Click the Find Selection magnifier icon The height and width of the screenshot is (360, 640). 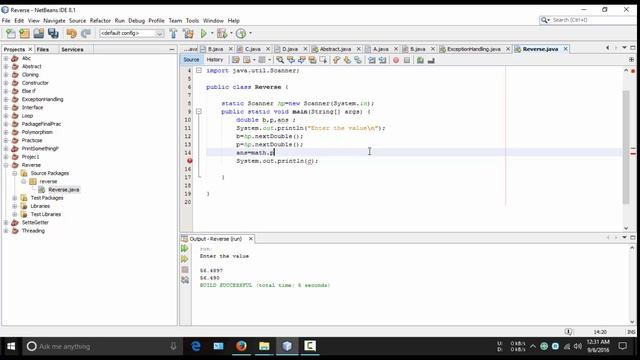coord(280,60)
